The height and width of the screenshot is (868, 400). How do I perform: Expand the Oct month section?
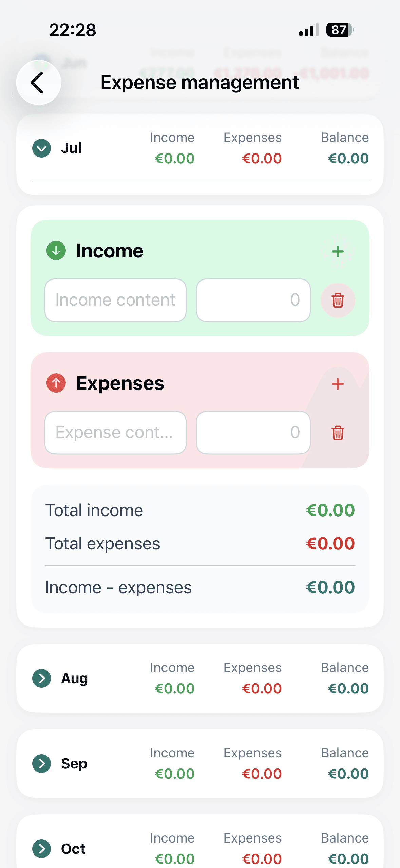click(x=41, y=849)
